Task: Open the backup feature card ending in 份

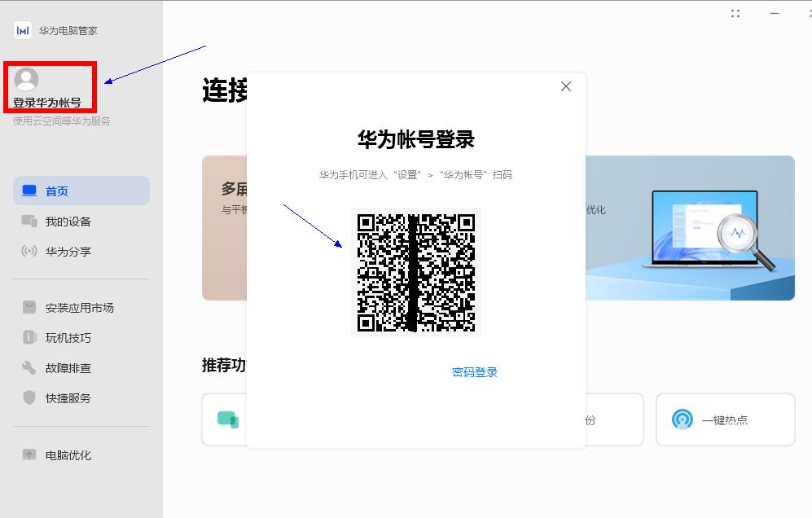Action: [586, 419]
